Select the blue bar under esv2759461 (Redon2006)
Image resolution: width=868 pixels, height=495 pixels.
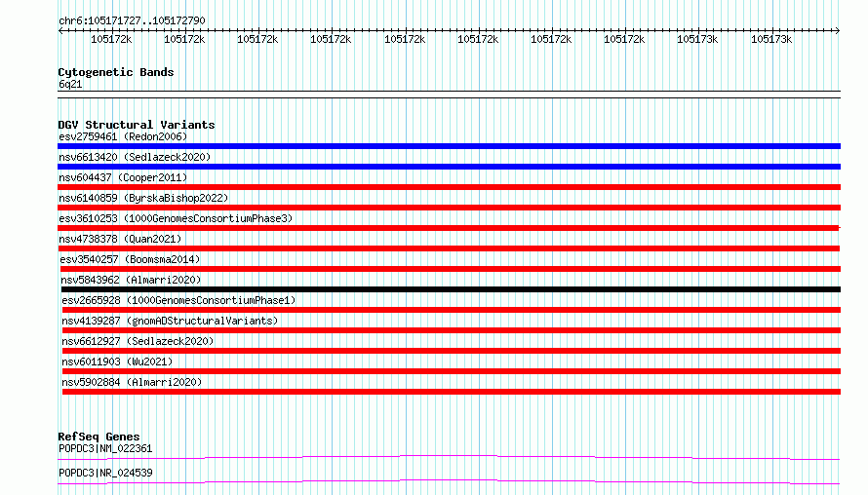pos(449,146)
